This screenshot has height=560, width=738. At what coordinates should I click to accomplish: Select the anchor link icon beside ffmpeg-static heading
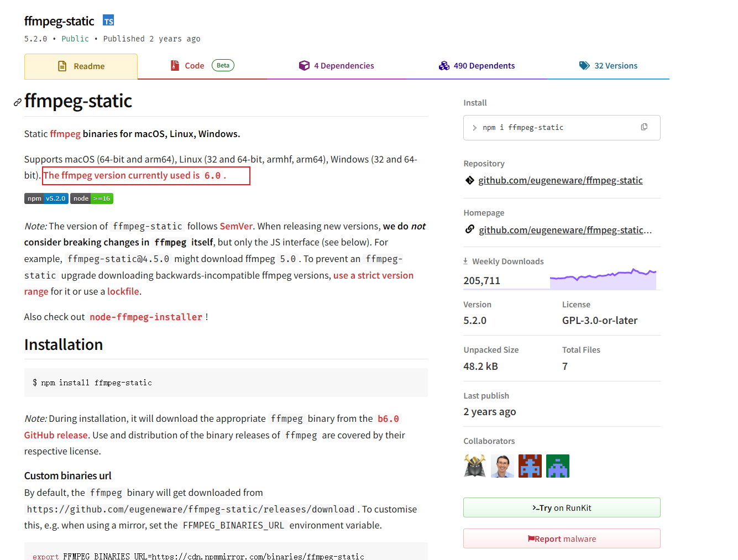(x=17, y=102)
